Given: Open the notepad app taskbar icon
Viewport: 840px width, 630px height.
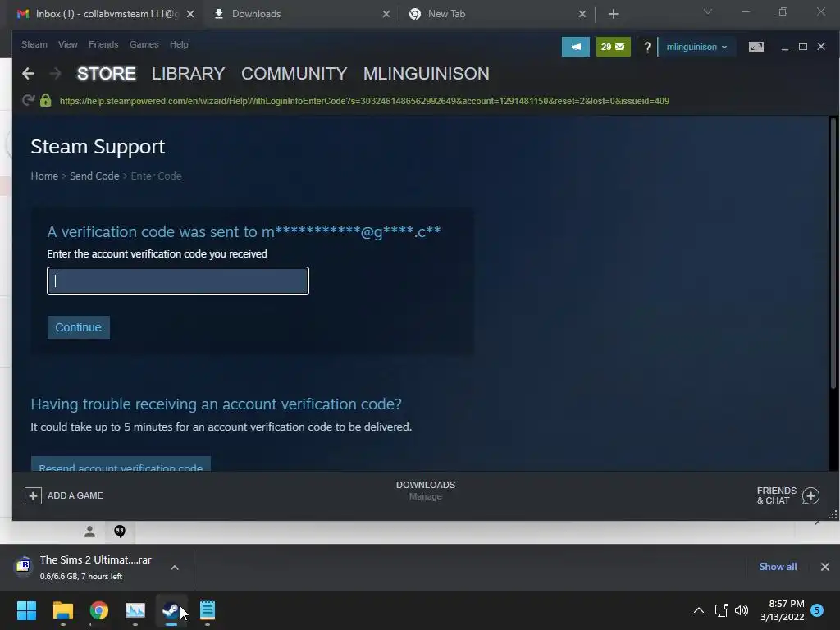Looking at the screenshot, I should tap(208, 610).
